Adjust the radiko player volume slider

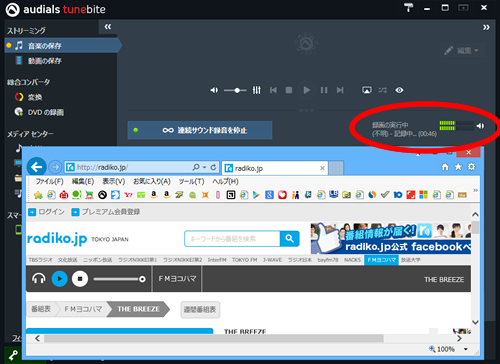119,279
